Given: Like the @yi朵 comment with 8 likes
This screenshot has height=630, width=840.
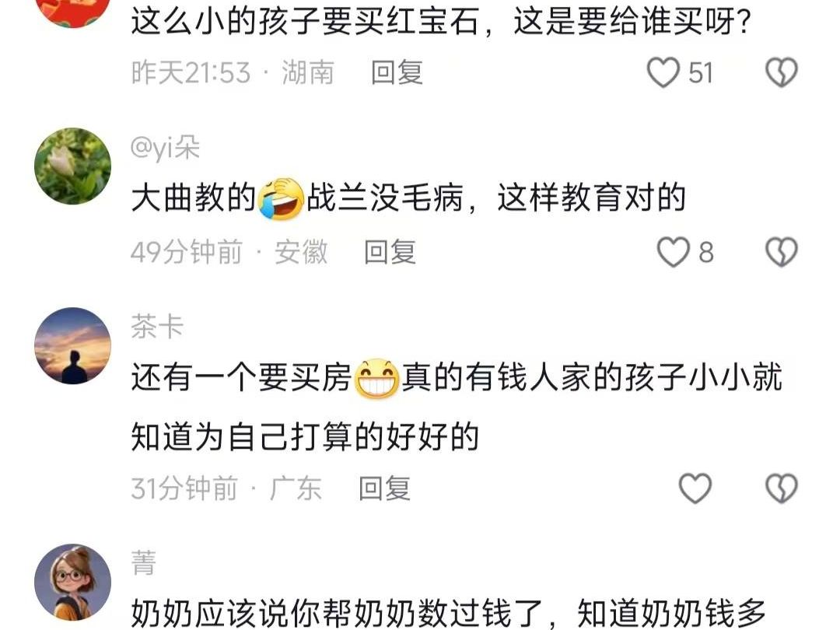Looking at the screenshot, I should point(674,252).
